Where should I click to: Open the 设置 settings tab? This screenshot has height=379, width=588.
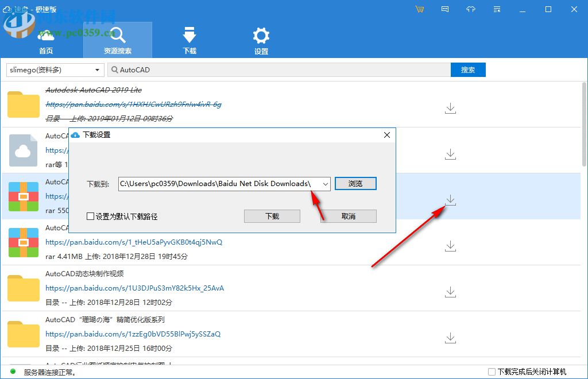(x=261, y=40)
